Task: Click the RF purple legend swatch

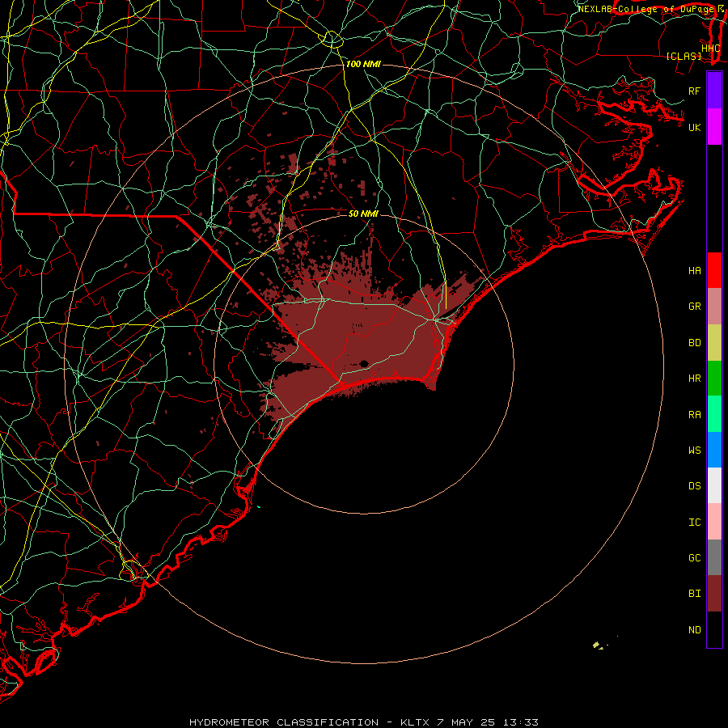Action: point(714,91)
